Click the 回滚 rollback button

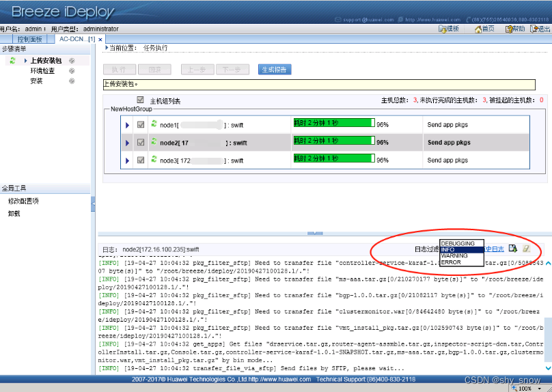[x=154, y=70]
